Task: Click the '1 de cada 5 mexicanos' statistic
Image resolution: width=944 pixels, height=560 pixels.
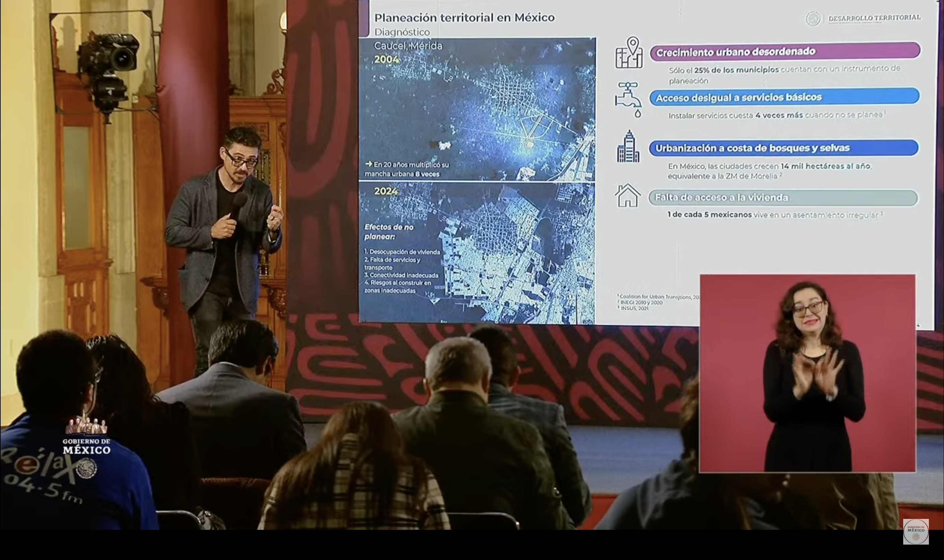Action: (709, 215)
